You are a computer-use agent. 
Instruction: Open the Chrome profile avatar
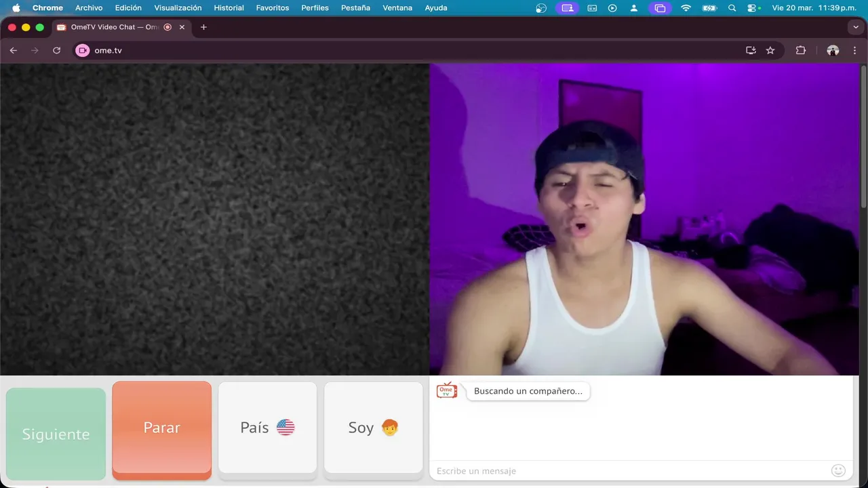833,50
